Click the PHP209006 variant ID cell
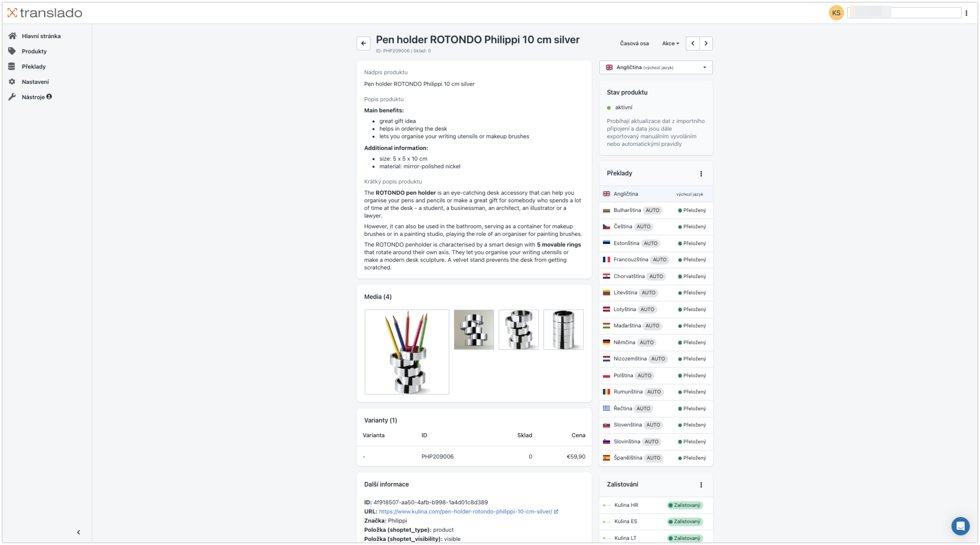This screenshot has height=545, width=980. (x=437, y=457)
